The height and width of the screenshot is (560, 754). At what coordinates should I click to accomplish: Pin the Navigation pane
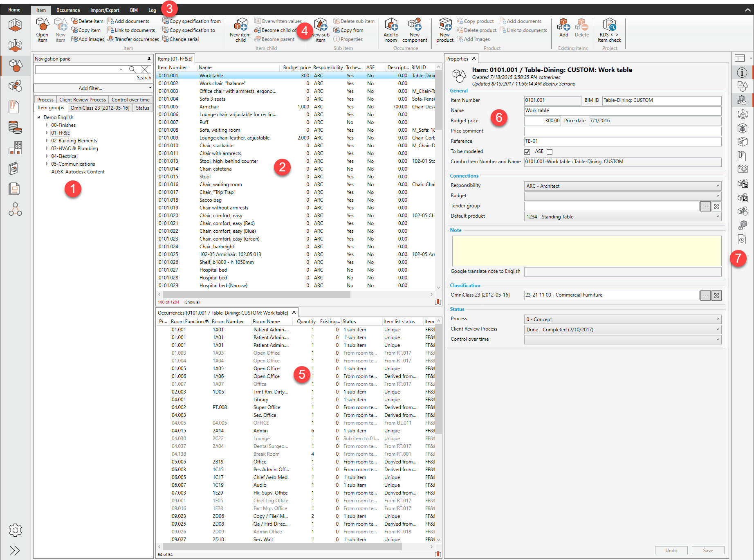point(149,59)
